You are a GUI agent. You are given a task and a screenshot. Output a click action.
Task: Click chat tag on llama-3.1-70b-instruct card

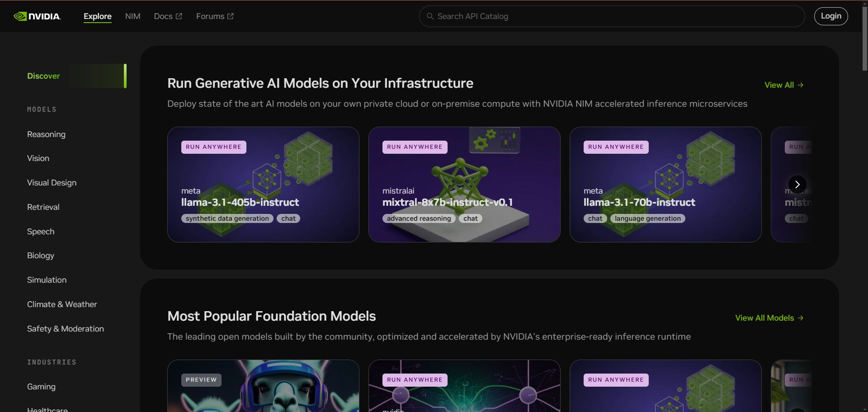pos(595,218)
